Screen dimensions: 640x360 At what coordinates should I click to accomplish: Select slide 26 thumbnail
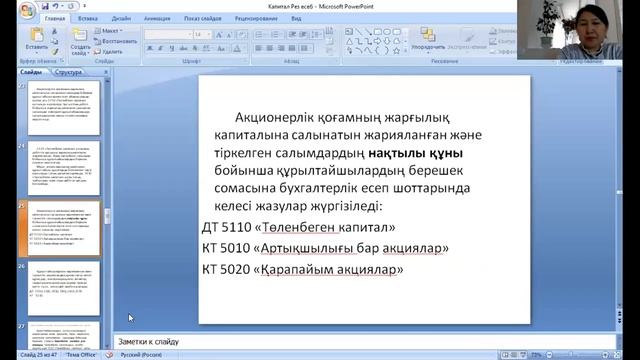64,288
